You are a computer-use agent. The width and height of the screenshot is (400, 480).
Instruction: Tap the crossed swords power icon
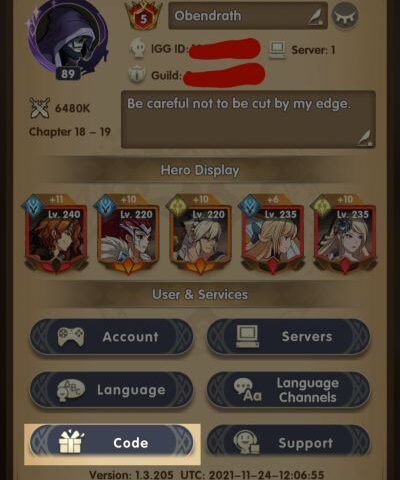40,108
